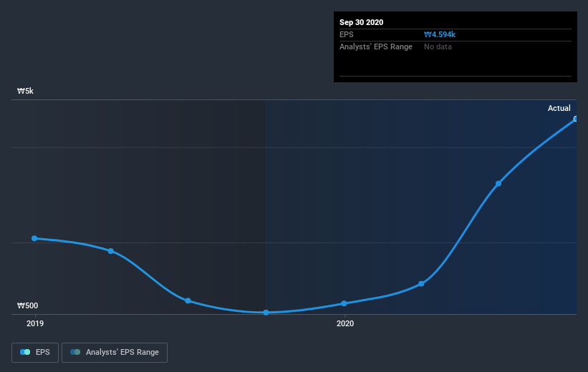The width and height of the screenshot is (588, 372).
Task: Click the Actual label on chart
Action: (x=559, y=108)
